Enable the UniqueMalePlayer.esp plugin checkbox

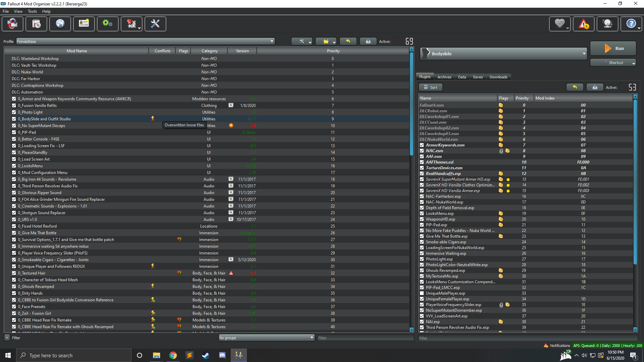(422, 293)
